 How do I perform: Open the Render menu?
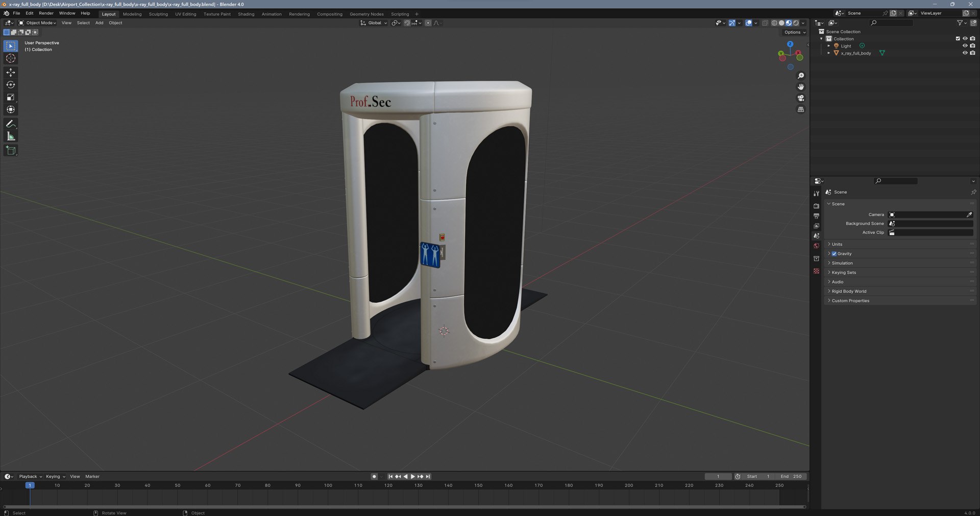coord(46,13)
